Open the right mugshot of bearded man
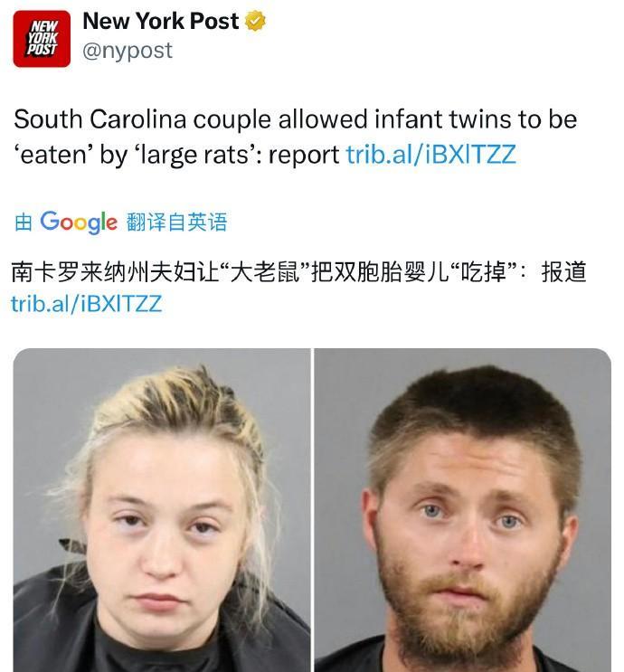624x672 pixels. tap(463, 510)
